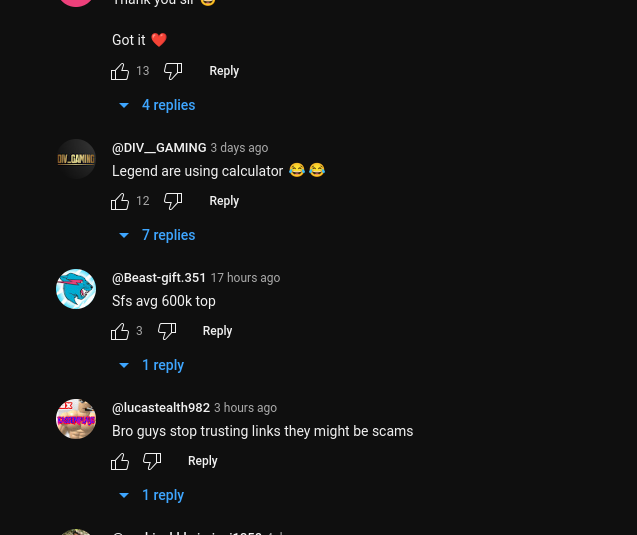Dislike the "Sfs avg 600k top" comment
Image resolution: width=637 pixels, height=535 pixels.
pyautogui.click(x=167, y=331)
